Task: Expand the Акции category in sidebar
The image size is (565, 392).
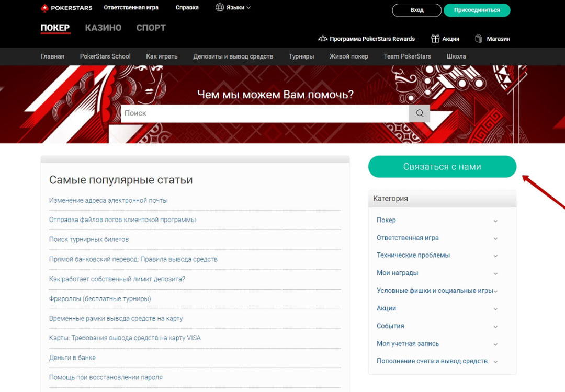Action: click(495, 309)
